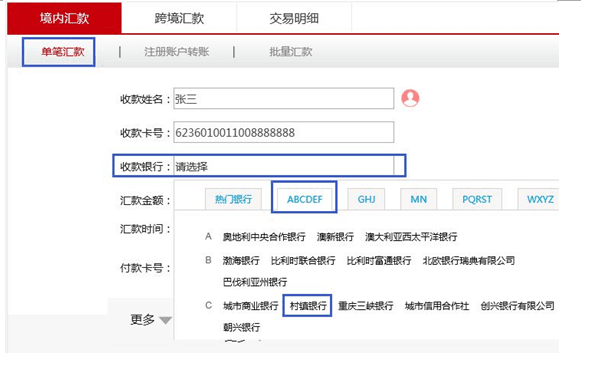Open the 收款银行 请选择 dropdown
609x377 pixels.
tap(283, 166)
